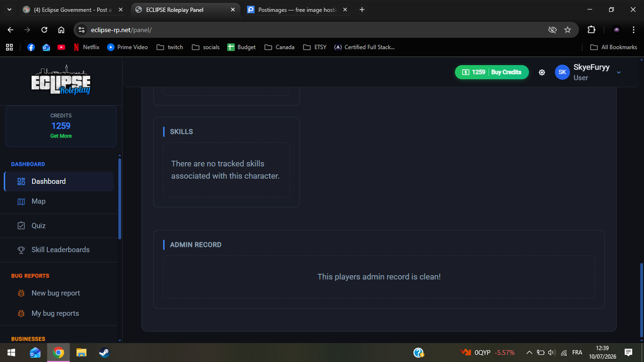Open a new browser tab

pyautogui.click(x=362, y=10)
